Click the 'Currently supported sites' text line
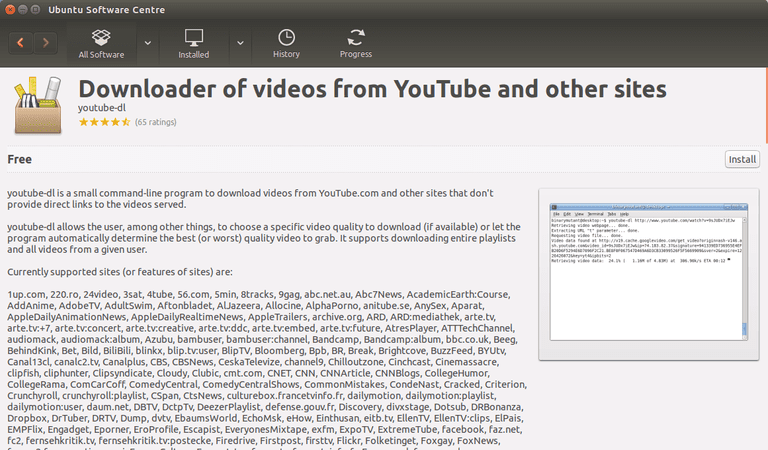Viewport: 768px width, 450px height. click(119, 271)
